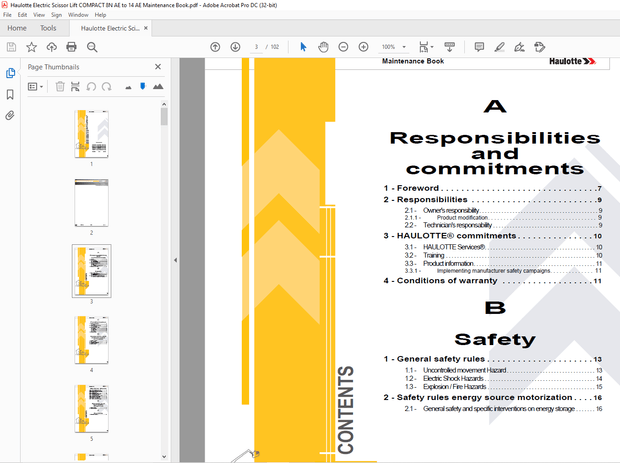Enlarge thumbnails with large mountain icon

pos(158,87)
